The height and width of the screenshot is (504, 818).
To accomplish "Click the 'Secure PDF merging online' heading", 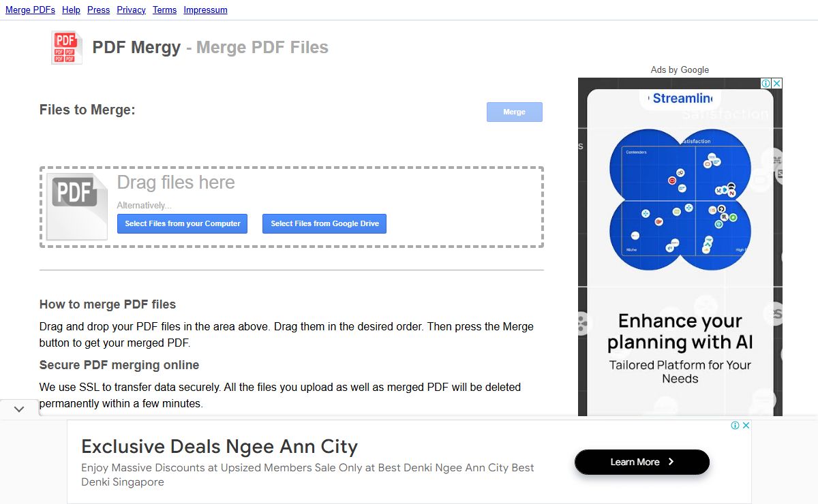I will point(119,365).
